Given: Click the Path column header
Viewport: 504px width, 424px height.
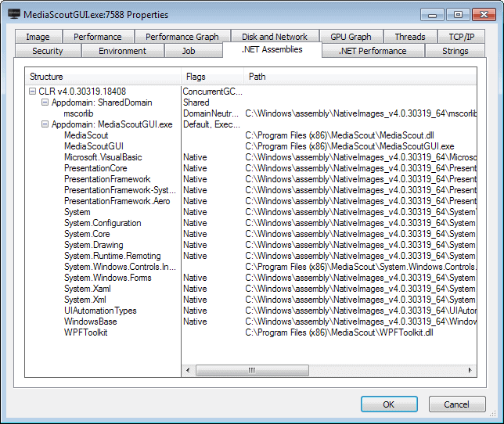Looking at the screenshot, I should [x=360, y=77].
